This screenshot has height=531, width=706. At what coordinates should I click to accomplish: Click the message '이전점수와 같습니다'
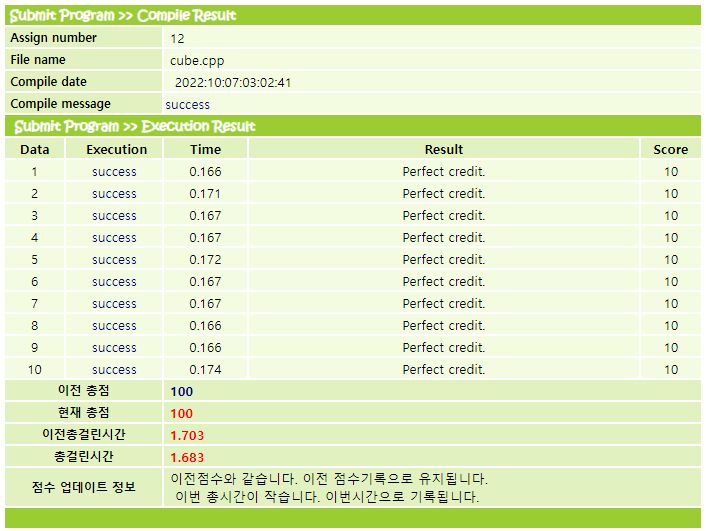click(x=234, y=478)
